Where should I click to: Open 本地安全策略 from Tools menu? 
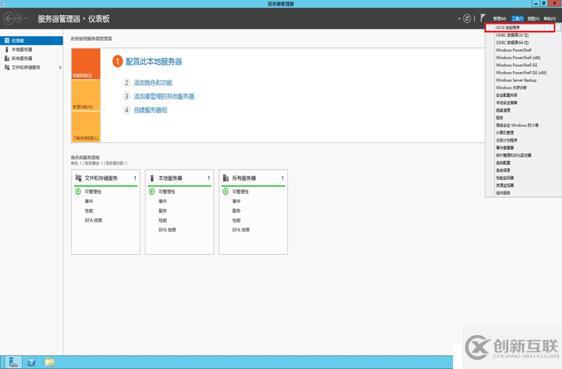(x=506, y=103)
